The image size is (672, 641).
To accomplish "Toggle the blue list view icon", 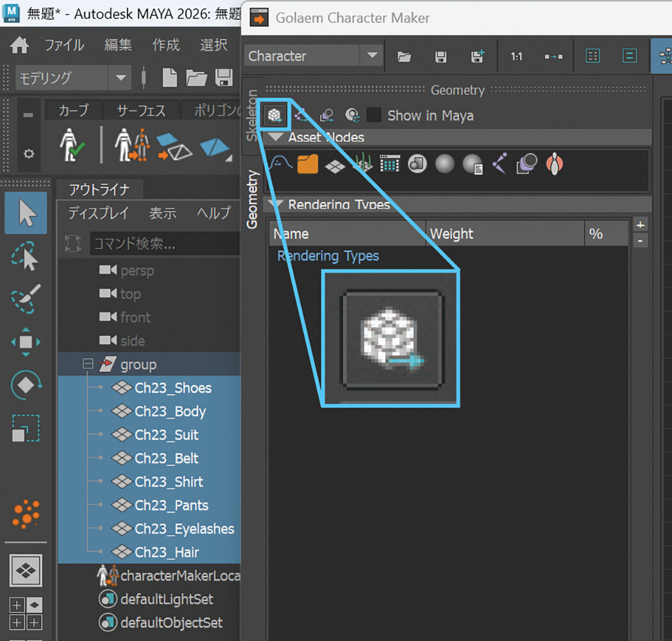I will pos(629,56).
